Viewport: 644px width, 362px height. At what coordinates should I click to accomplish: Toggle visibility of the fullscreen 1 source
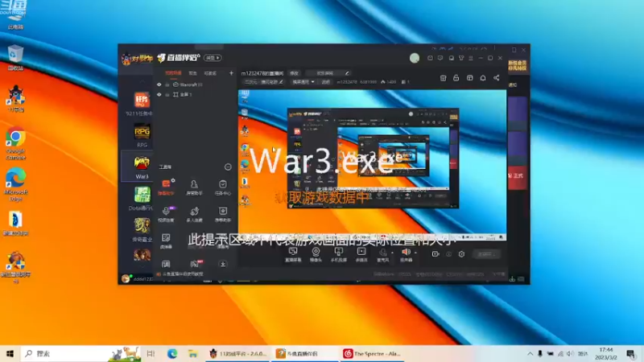159,94
